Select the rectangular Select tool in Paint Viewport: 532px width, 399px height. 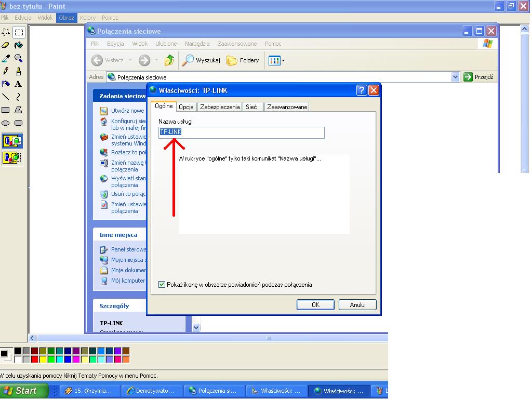(19, 32)
